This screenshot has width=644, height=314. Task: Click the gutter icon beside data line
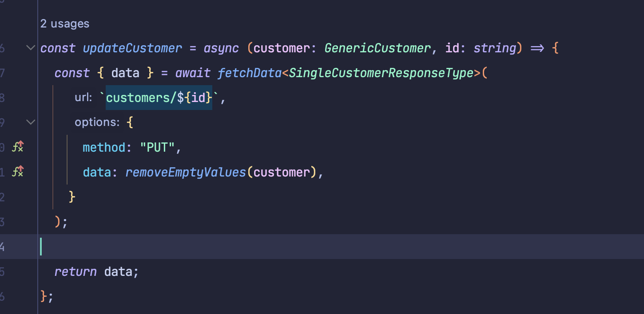(x=18, y=172)
